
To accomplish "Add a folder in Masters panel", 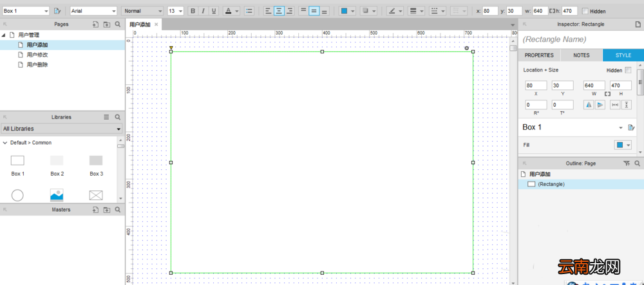I will tap(107, 210).
